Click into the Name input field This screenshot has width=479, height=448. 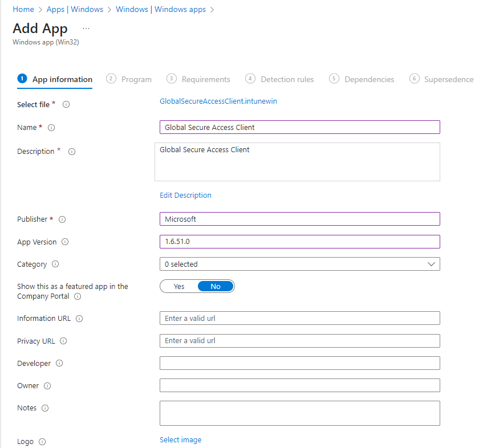[x=300, y=127]
